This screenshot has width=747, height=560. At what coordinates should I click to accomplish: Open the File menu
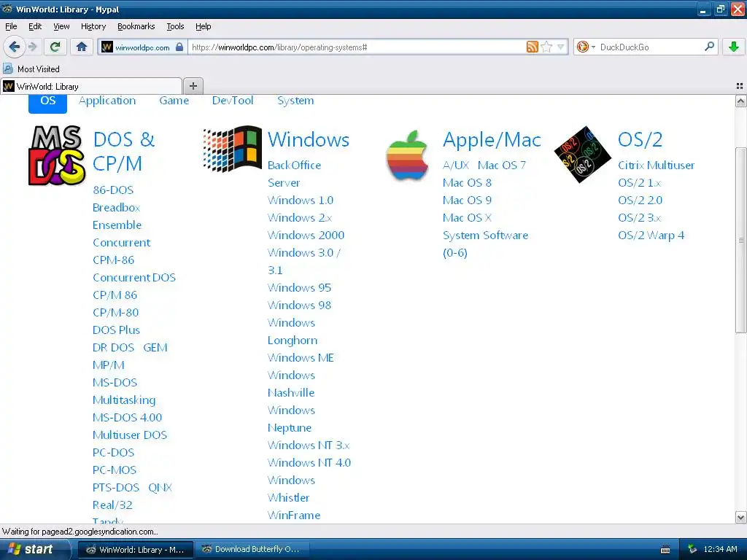[11, 26]
